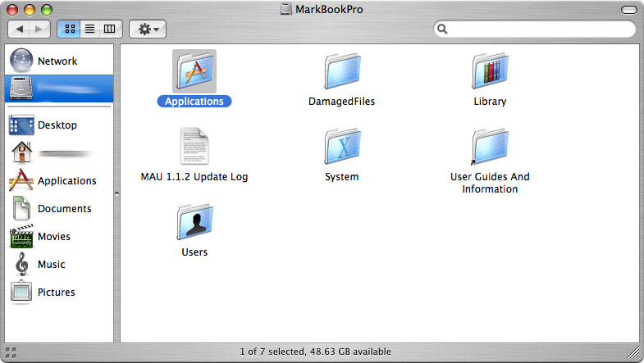
Task: Click the Library folder name label
Action: 490,102
